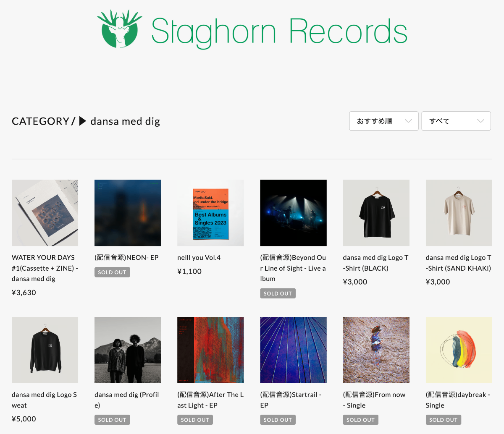Image resolution: width=504 pixels, height=434 pixels.
Task: Open the daybreak Single cover art
Action: click(x=459, y=350)
